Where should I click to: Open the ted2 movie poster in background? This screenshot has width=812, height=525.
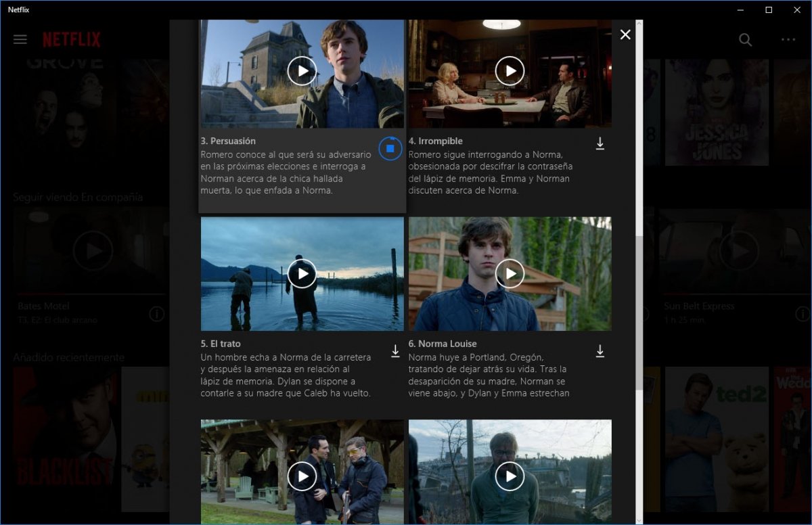click(717, 439)
